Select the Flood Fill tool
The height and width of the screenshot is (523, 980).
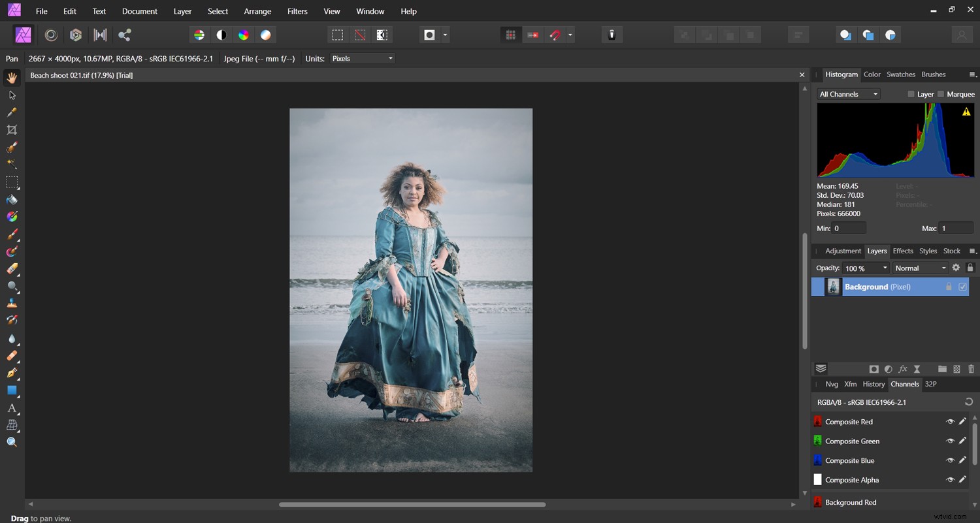pyautogui.click(x=12, y=199)
